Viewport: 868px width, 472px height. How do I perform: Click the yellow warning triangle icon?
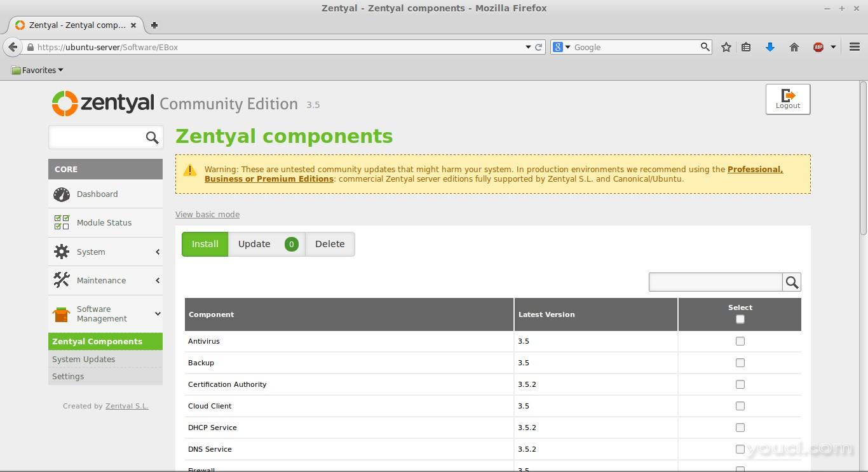pos(190,170)
